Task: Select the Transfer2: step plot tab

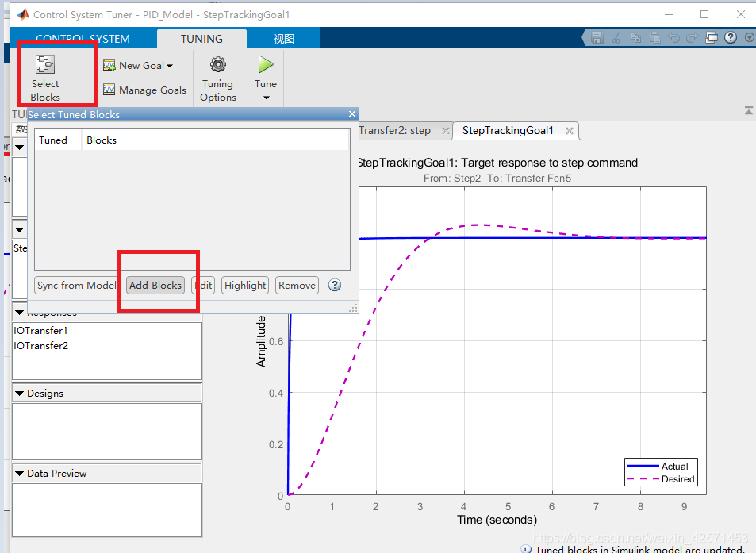Action: 395,131
